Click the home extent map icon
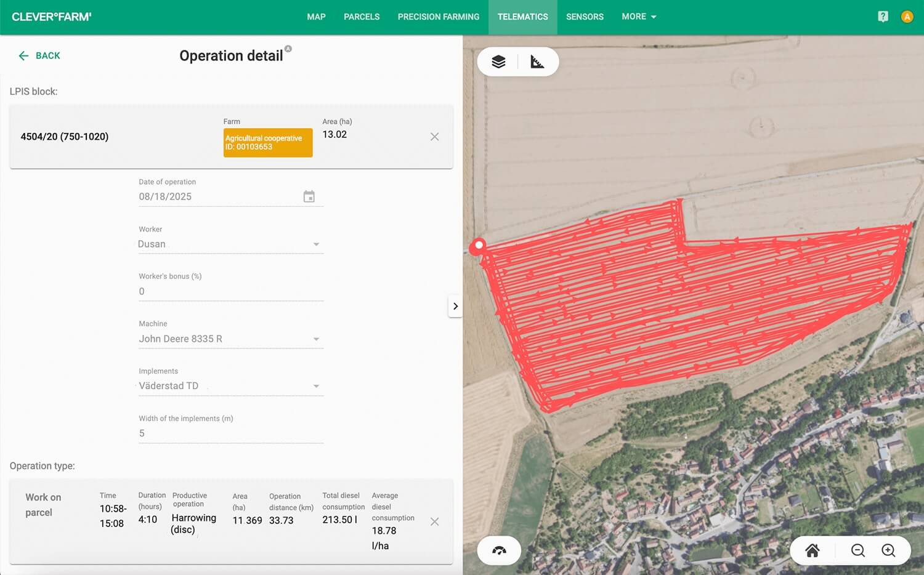Image resolution: width=924 pixels, height=575 pixels. (x=813, y=550)
